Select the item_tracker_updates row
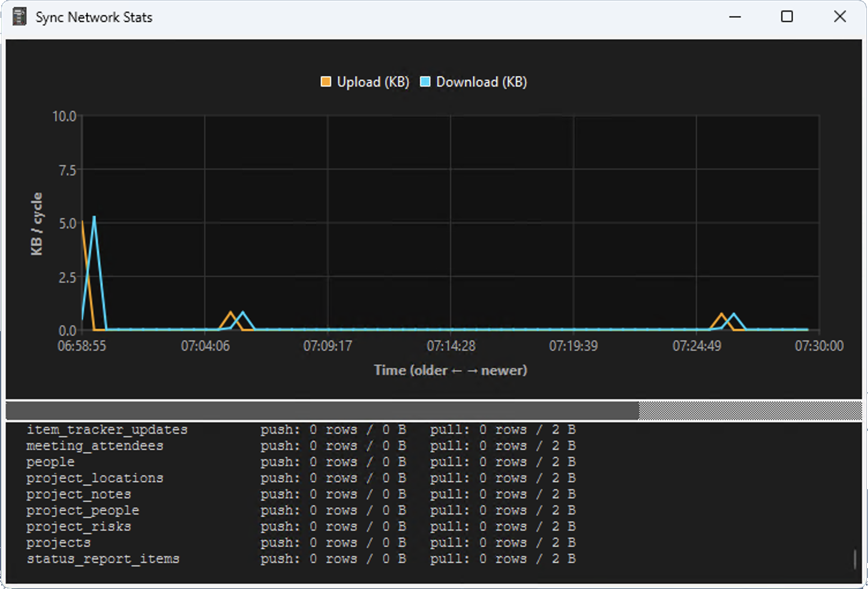Viewport: 868px width, 589px height. [x=301, y=430]
